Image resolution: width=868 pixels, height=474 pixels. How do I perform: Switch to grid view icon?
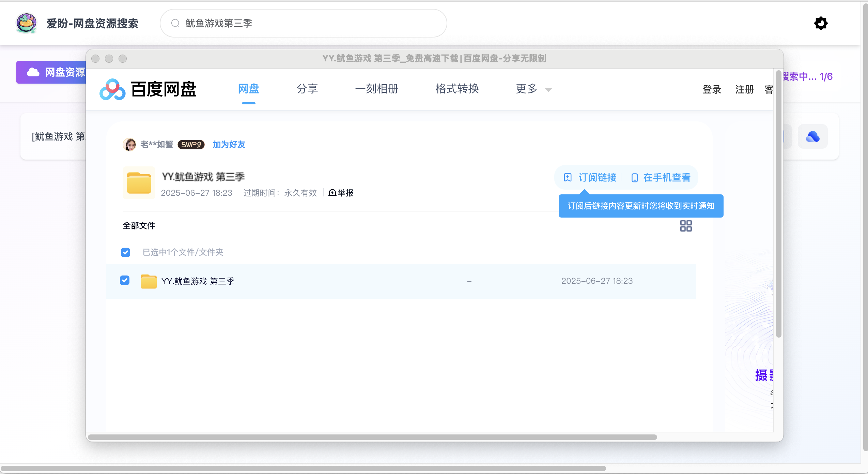tap(686, 226)
